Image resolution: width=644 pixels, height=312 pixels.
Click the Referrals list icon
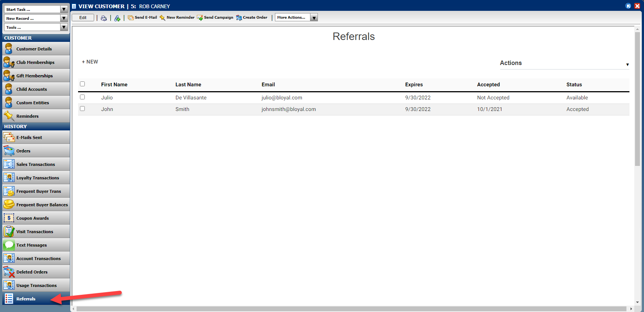pos(9,299)
